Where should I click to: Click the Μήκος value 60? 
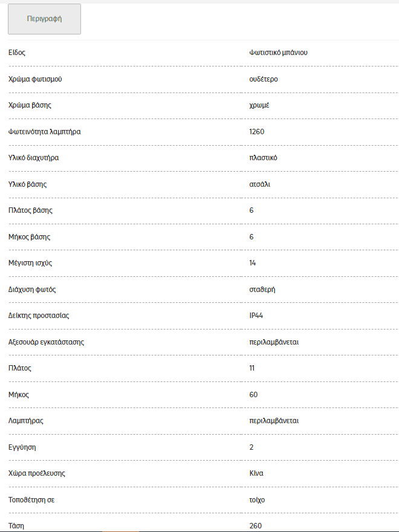pyautogui.click(x=253, y=395)
